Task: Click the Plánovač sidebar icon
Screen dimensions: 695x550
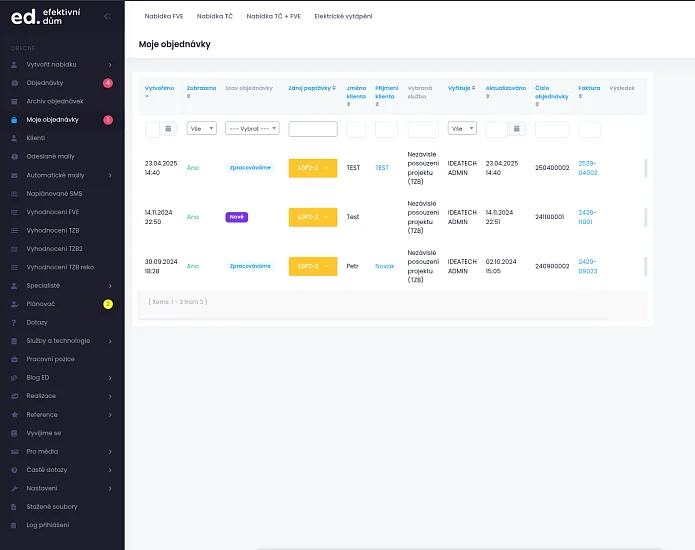Action: tap(14, 304)
